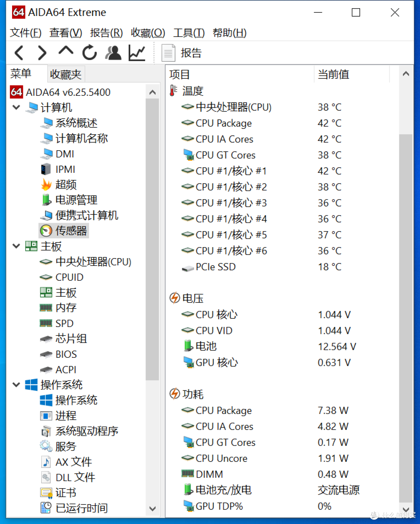
Task: Collapse the 操作系统 tree node
Action: click(16, 385)
